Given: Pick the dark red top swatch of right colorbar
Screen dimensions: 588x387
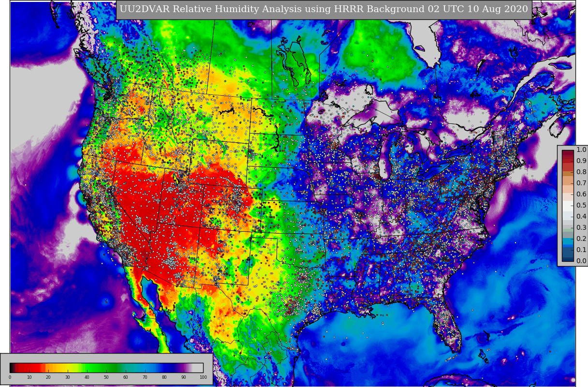Looking at the screenshot, I should pos(568,153).
